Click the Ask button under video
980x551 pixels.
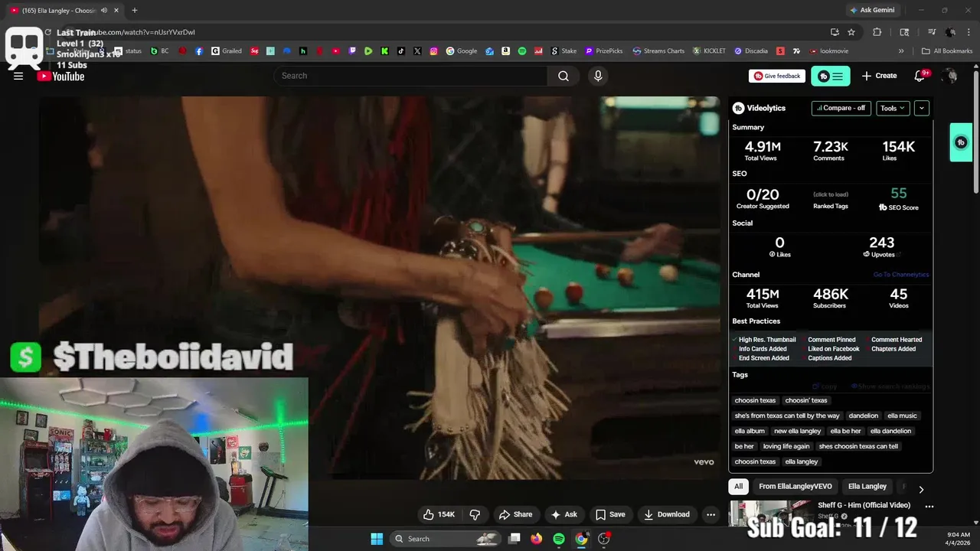click(x=564, y=514)
